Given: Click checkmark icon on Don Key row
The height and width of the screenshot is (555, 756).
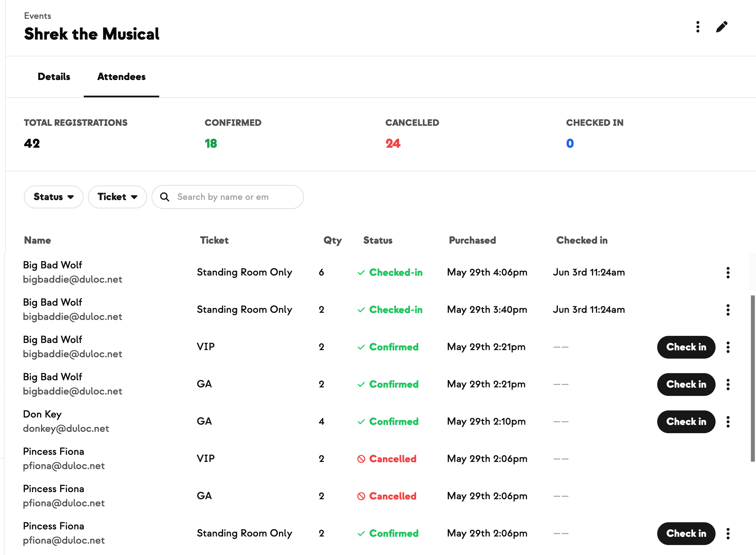Looking at the screenshot, I should 361,422.
